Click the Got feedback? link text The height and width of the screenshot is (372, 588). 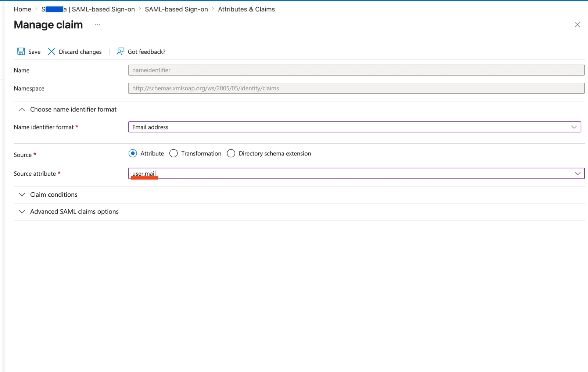pos(146,52)
